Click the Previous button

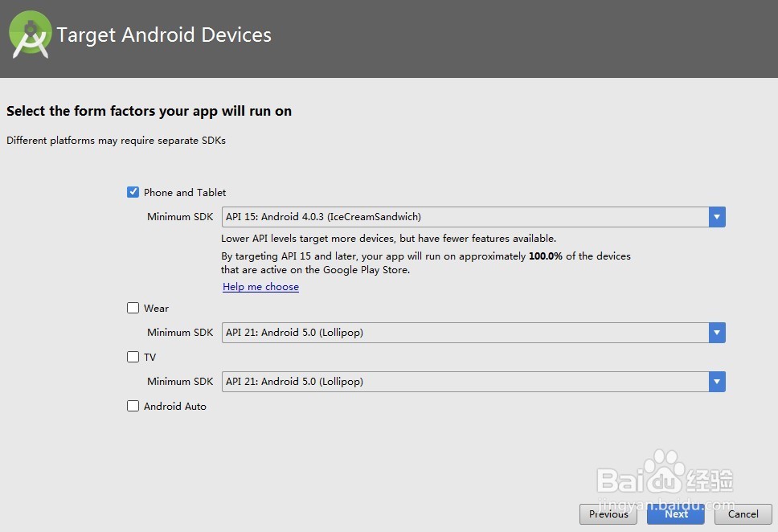[608, 514]
